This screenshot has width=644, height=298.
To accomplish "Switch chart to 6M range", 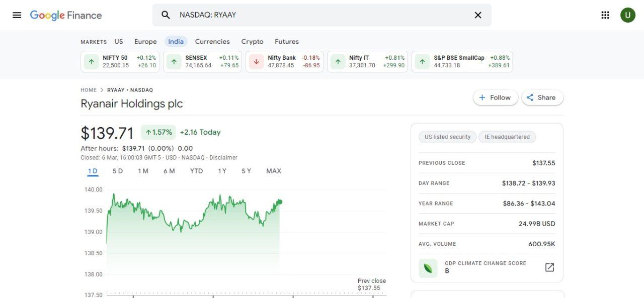I will coord(169,171).
